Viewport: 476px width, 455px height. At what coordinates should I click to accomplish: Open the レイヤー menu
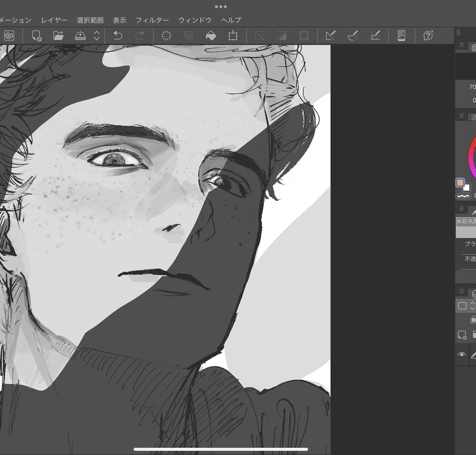coord(54,20)
